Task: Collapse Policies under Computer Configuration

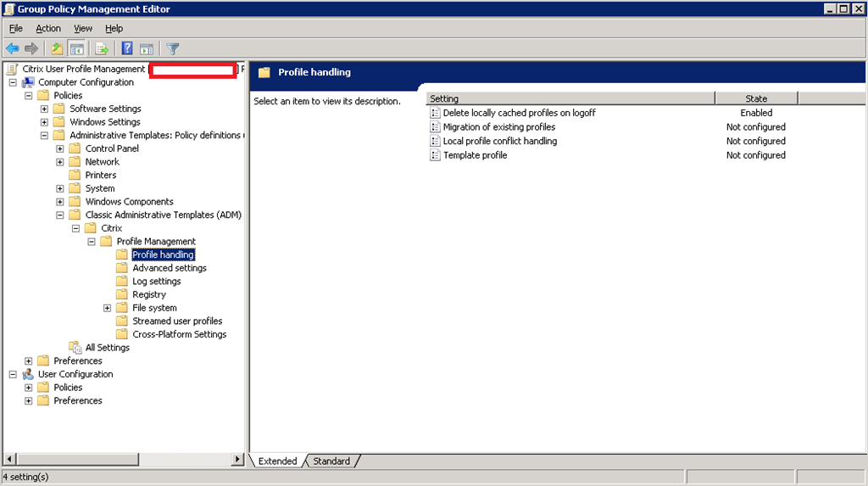Action: pyautogui.click(x=28, y=95)
